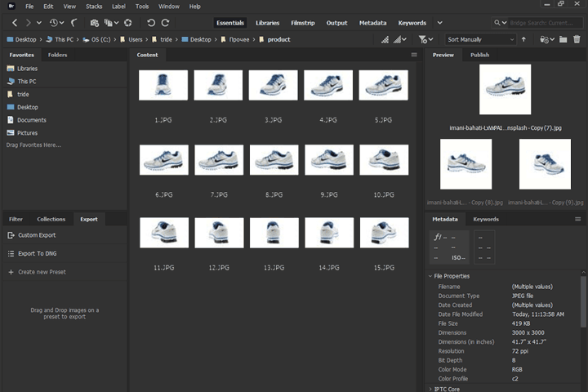Go back with the left arrow
588x392 pixels.
click(15, 23)
